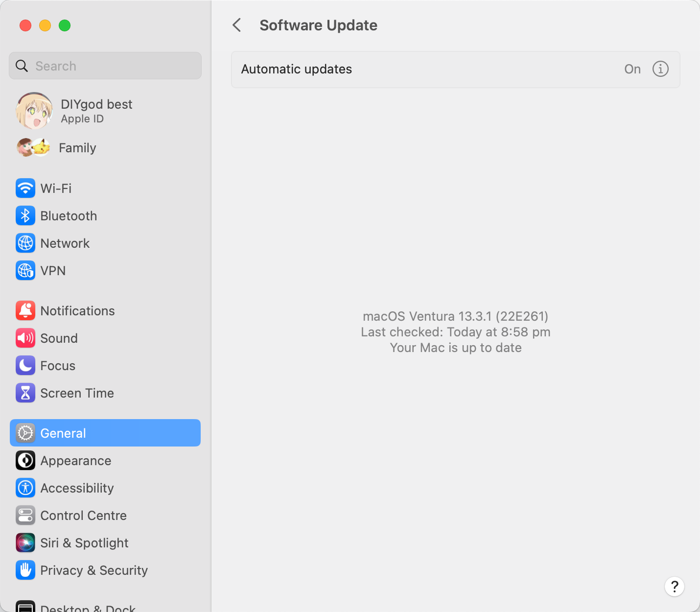700x612 pixels.
Task: Click the Control Centre switches icon
Action: (25, 515)
